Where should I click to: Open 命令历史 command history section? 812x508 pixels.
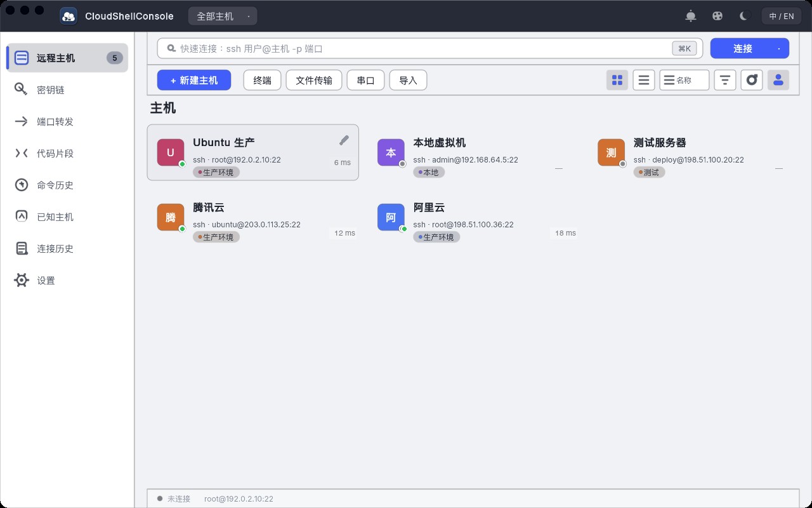67,185
